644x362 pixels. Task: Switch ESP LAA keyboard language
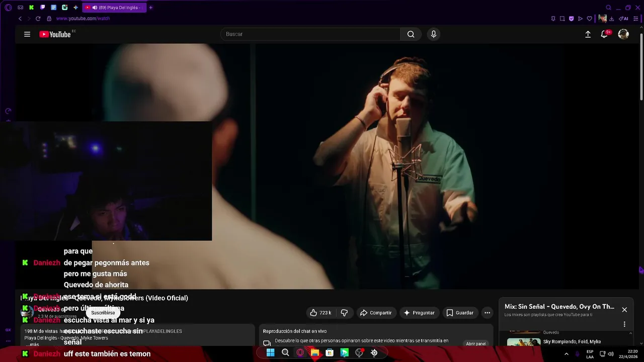coord(590,354)
